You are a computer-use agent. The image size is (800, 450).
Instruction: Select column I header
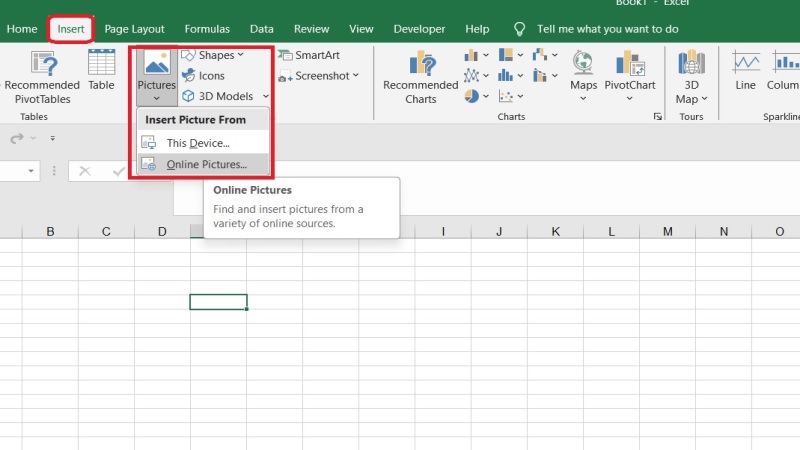pyautogui.click(x=443, y=232)
